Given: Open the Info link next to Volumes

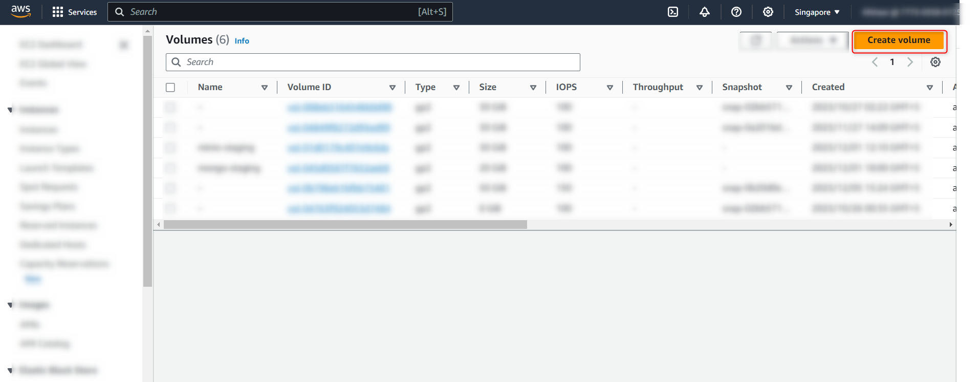Looking at the screenshot, I should pyautogui.click(x=242, y=41).
